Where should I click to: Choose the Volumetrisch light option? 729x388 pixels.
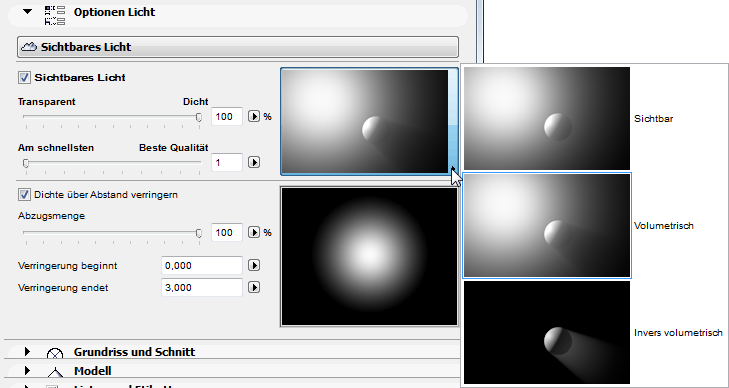click(x=547, y=225)
